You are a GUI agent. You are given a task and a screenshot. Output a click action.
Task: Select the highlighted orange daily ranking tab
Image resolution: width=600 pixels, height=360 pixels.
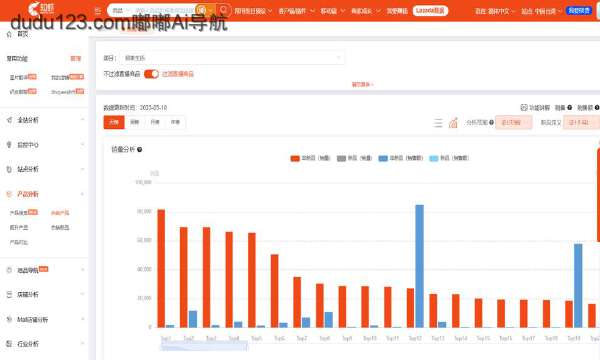tap(114, 122)
